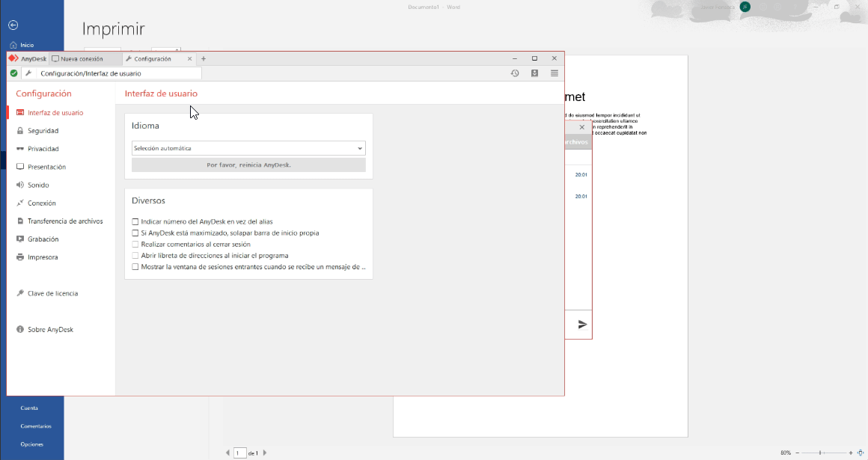Screen dimensions: 868x460
Task: Click wrench icon in address bar
Action: (28, 73)
